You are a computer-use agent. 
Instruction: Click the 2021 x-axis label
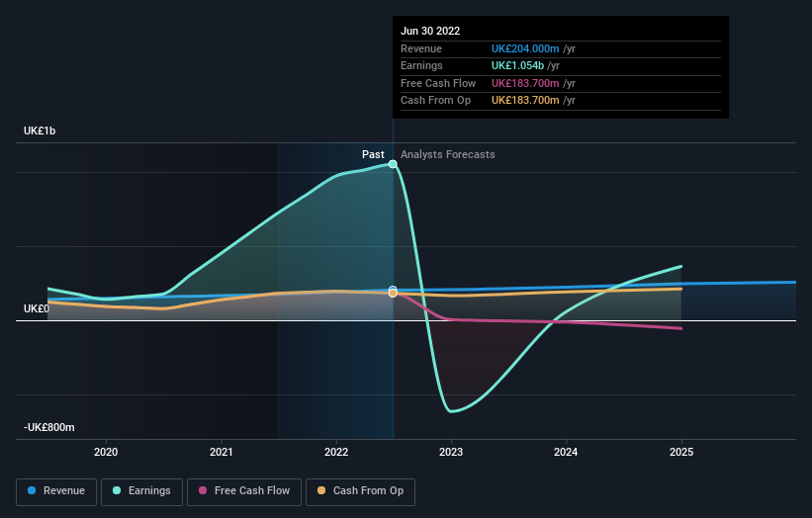(x=222, y=453)
